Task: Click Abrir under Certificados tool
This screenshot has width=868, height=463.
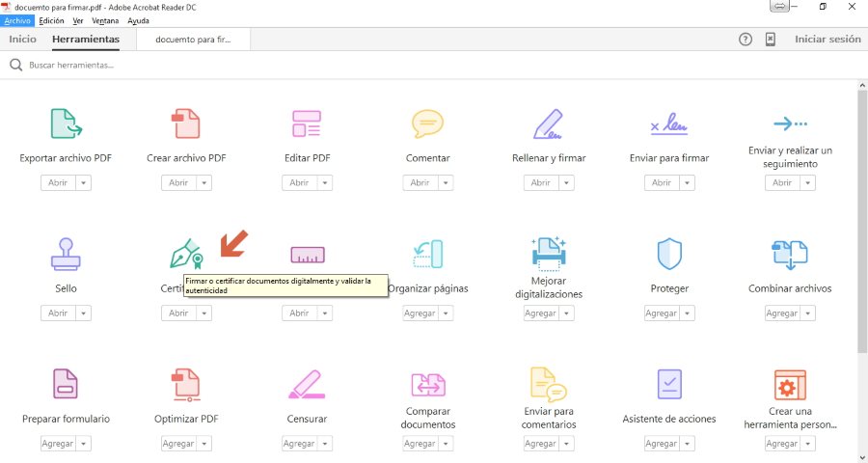Action: [x=178, y=313]
